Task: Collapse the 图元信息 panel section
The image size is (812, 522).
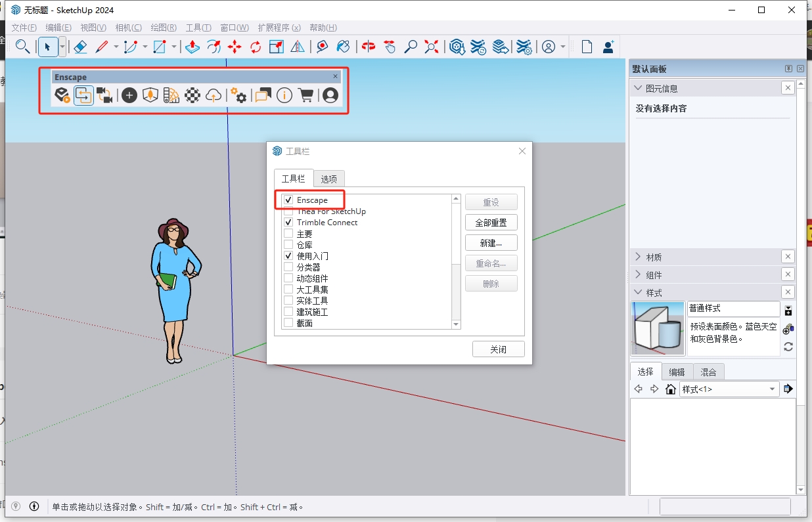Action: [637, 88]
